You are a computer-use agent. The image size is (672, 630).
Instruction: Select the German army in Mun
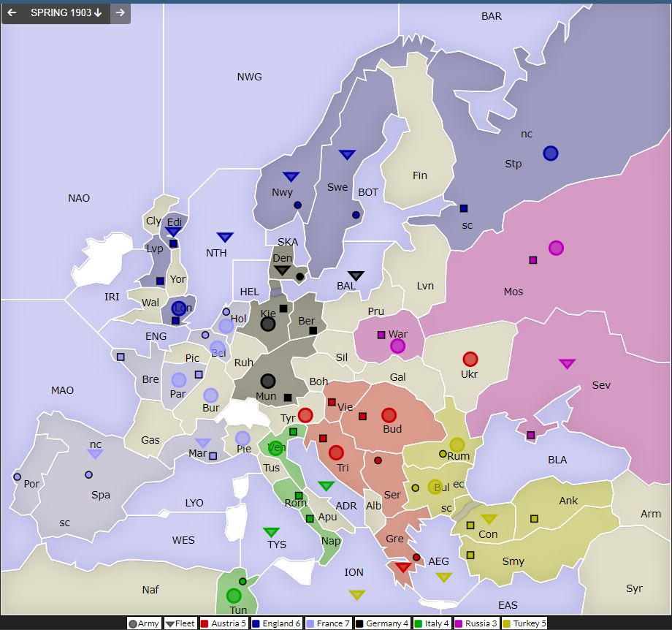click(268, 381)
